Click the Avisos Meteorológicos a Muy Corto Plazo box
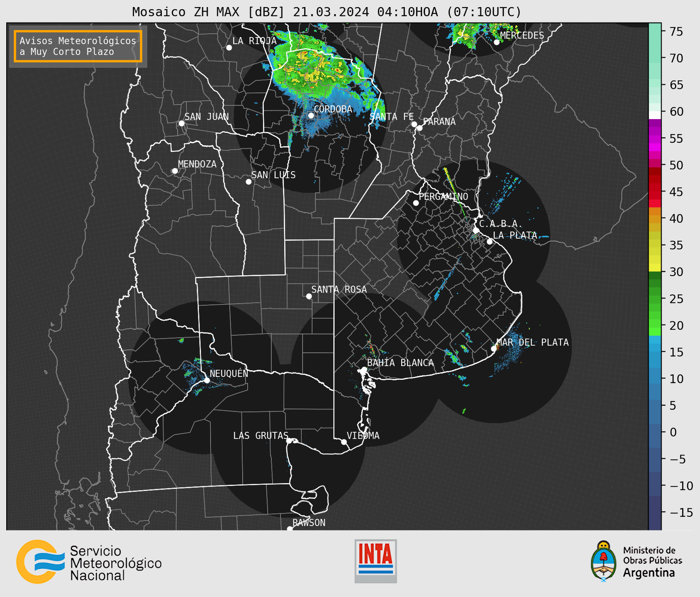The image size is (700, 597). tap(78, 46)
